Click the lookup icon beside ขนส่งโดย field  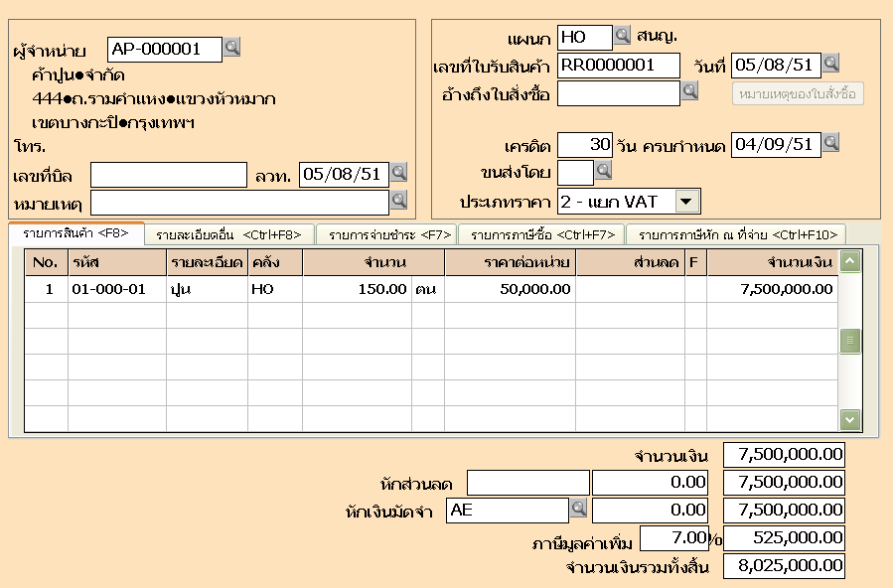pyautogui.click(x=603, y=172)
